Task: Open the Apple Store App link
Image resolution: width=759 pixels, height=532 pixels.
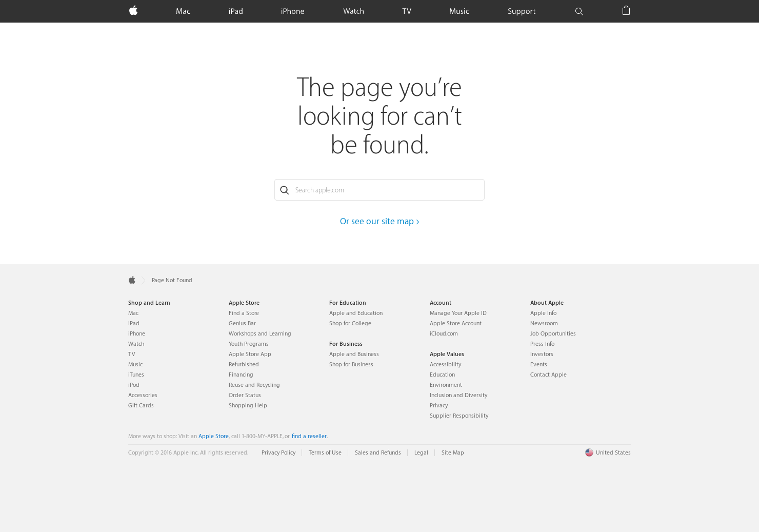Action: coord(250,354)
